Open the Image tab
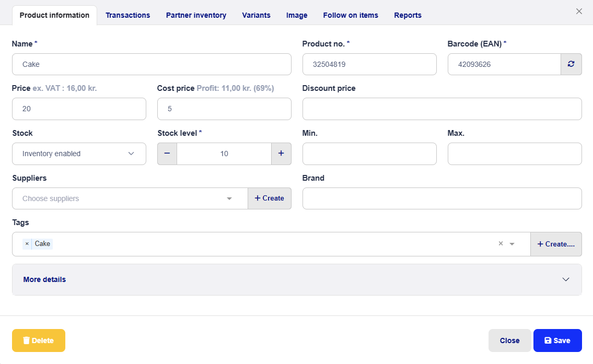The height and width of the screenshot is (364, 593). (x=297, y=15)
